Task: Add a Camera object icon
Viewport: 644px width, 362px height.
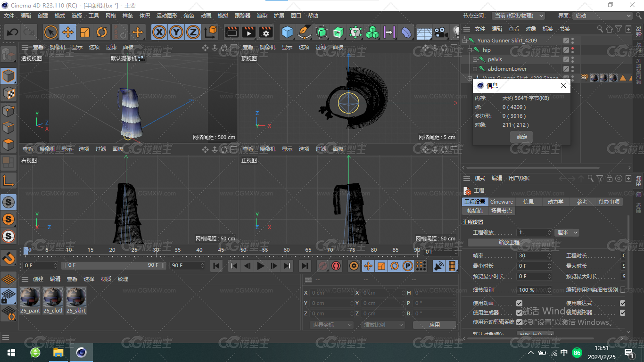Action: click(x=440, y=32)
